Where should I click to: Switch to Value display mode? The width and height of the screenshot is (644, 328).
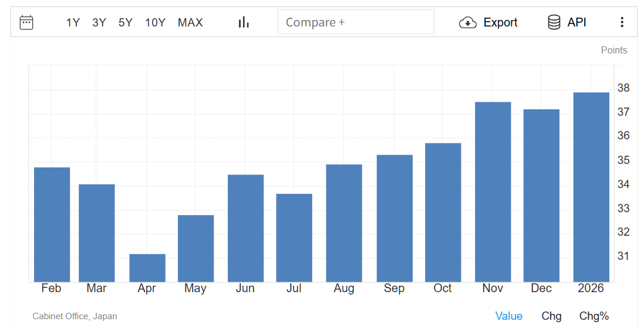[508, 316]
